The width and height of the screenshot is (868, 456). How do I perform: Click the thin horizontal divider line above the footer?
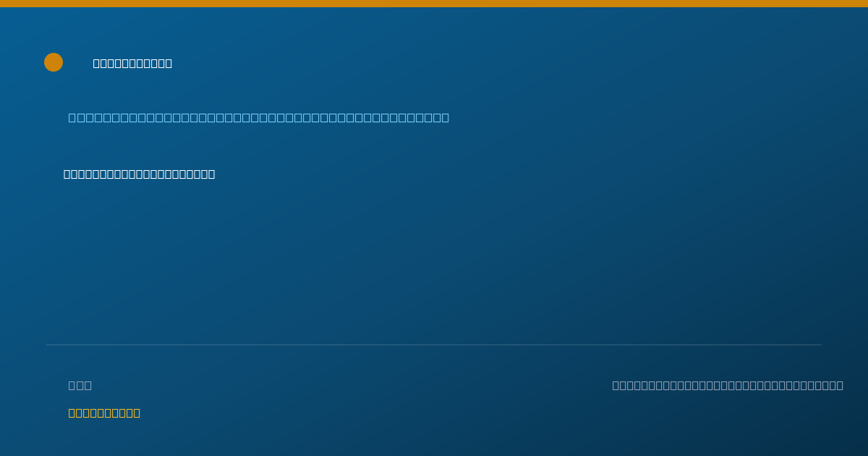click(434, 345)
